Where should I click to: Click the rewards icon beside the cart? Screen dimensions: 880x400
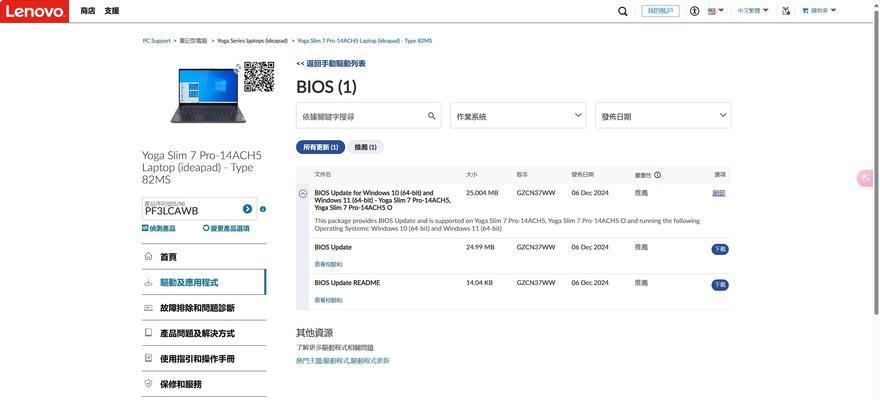coord(786,11)
